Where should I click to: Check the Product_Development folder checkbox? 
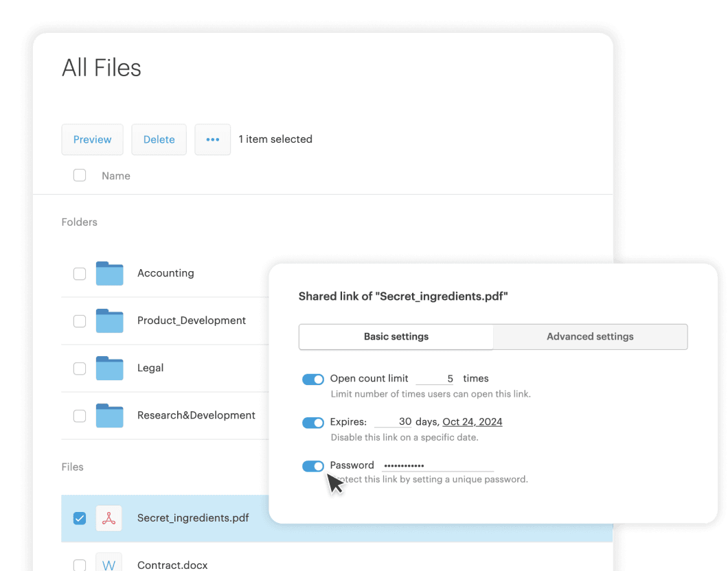point(80,321)
